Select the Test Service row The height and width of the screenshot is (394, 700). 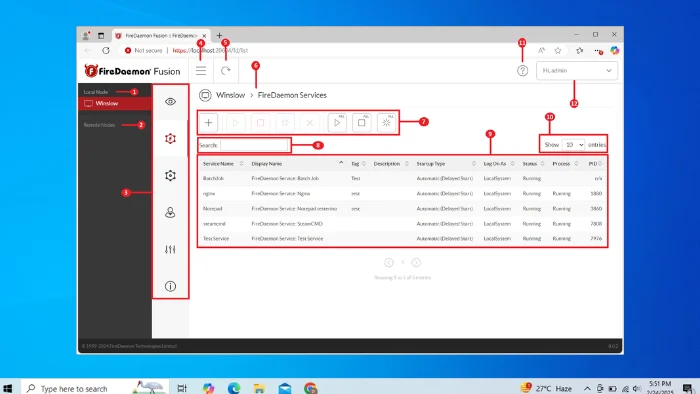402,239
